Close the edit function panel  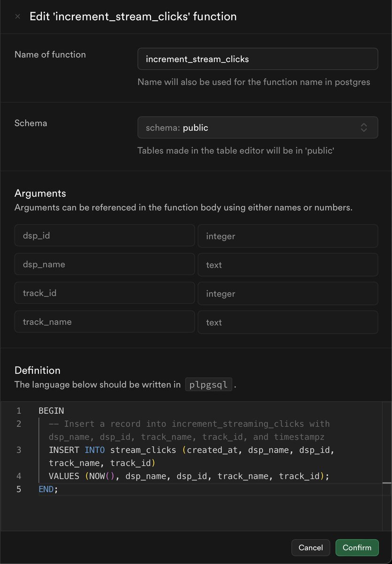[x=17, y=16]
